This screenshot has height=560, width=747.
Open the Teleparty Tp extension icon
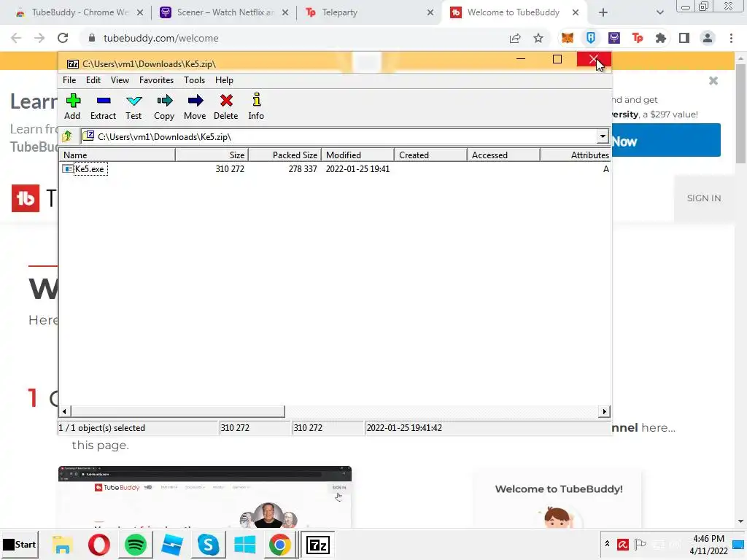638,38
